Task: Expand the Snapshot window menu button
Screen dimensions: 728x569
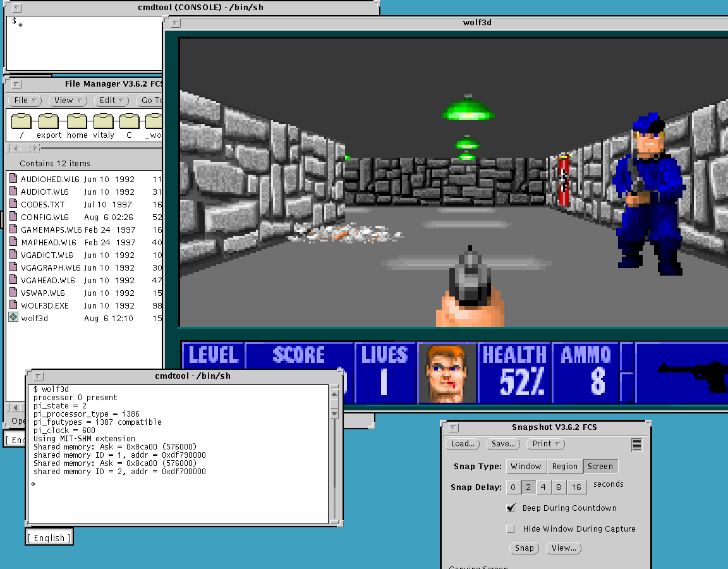Action: (x=453, y=427)
